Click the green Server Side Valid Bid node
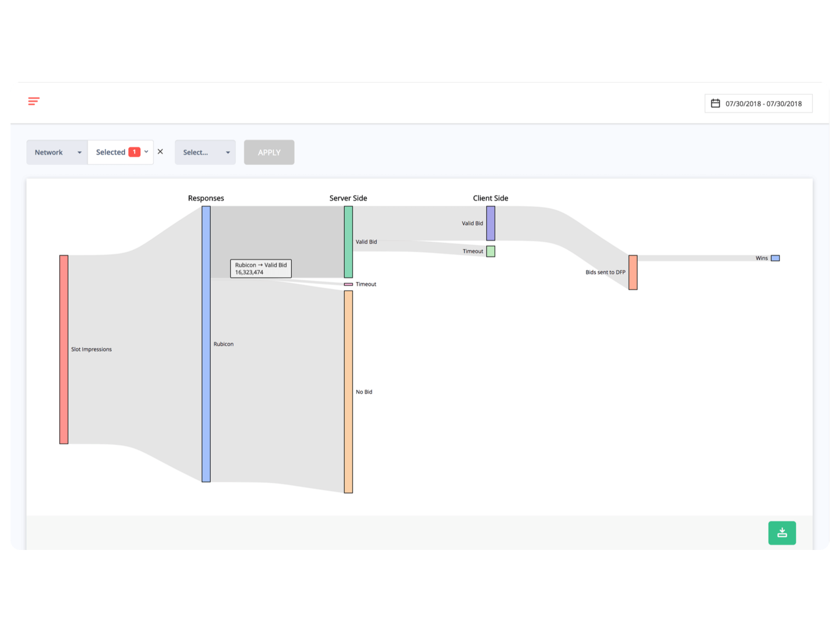Image resolution: width=840 pixels, height=632 pixels. point(349,242)
